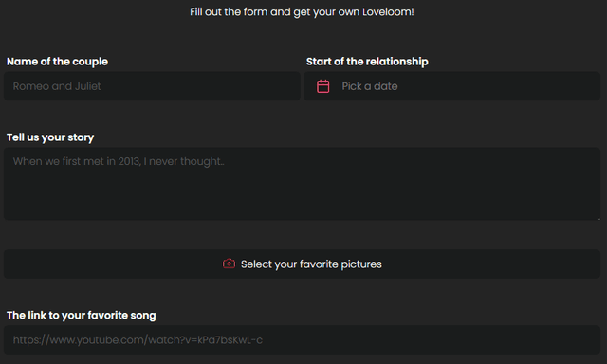Click the Romeo and Juliet placeholder text
The height and width of the screenshot is (364, 607).
coord(57,86)
